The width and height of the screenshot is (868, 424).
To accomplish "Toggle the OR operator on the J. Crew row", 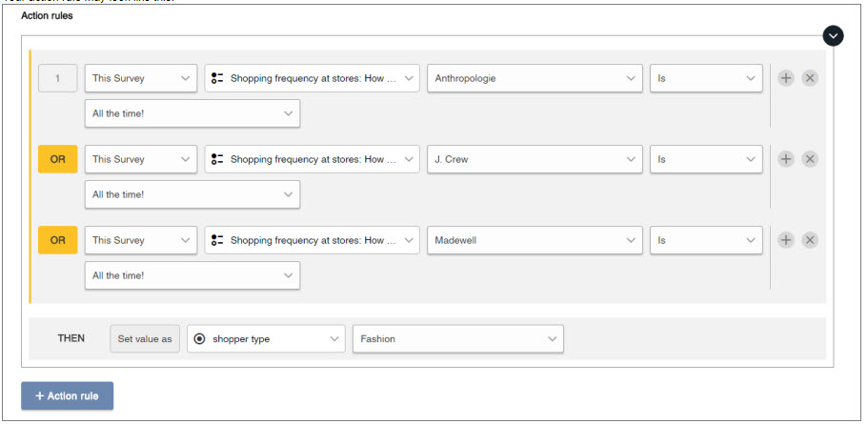I will (57, 159).
